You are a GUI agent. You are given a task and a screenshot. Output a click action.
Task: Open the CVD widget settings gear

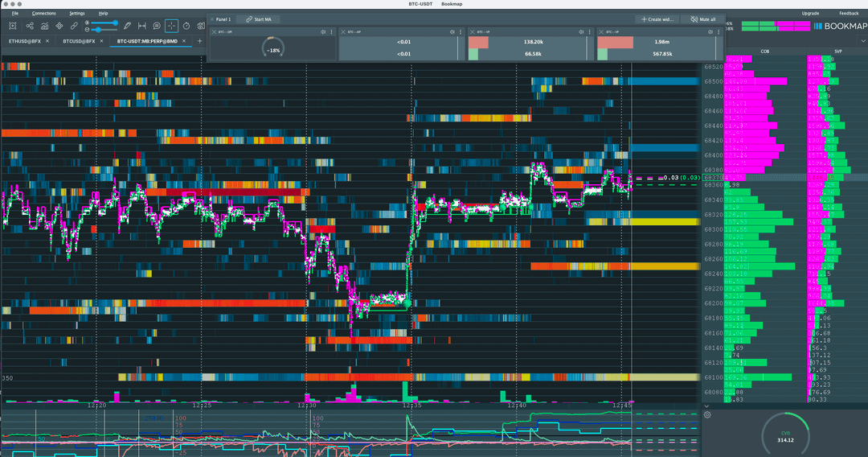[707, 414]
